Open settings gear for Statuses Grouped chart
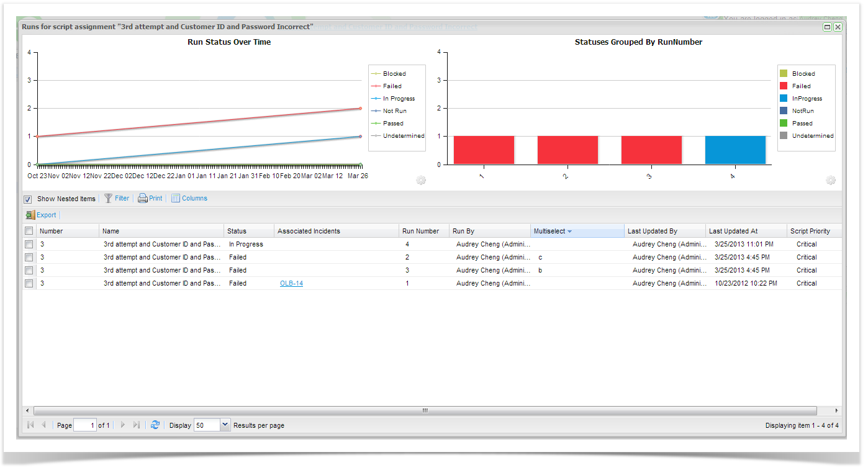The image size is (868, 470). (x=831, y=180)
